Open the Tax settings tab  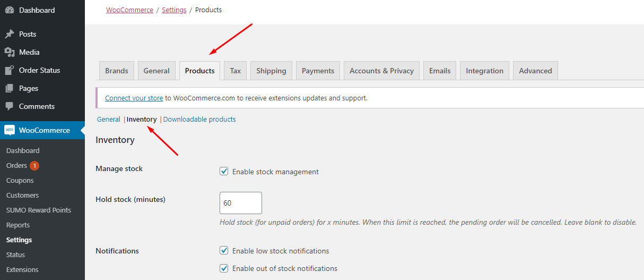[x=236, y=71]
